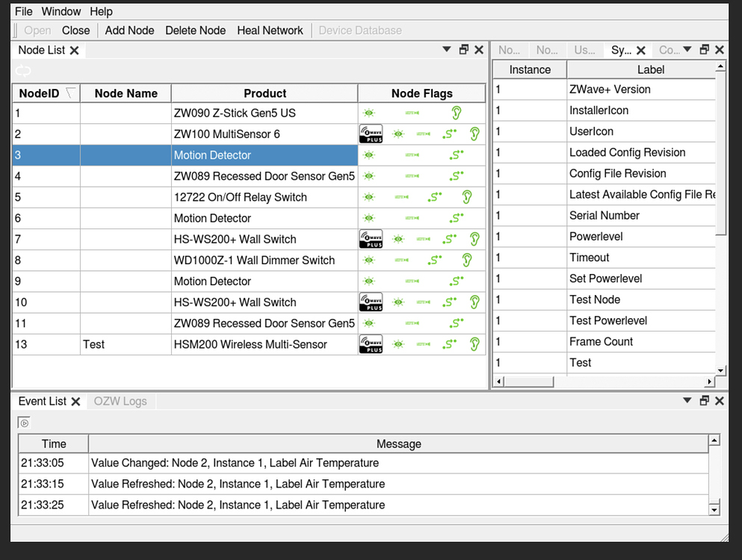Open the Window menu

click(61, 11)
